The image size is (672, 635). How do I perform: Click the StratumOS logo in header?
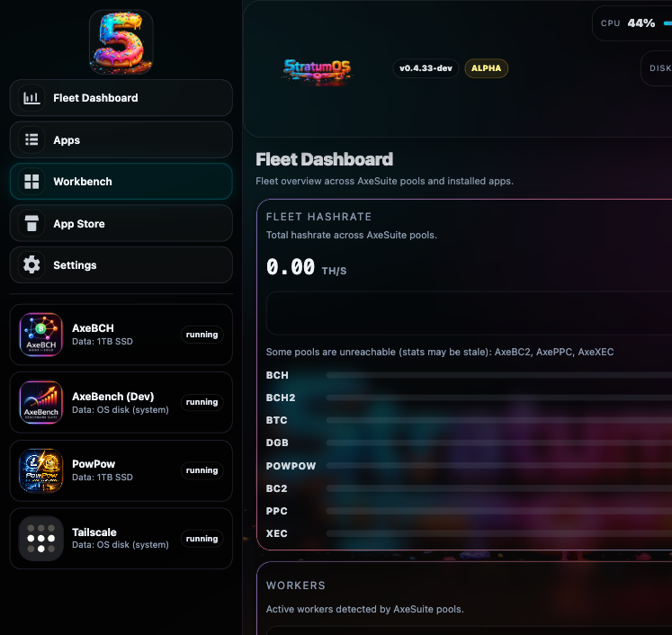[318, 71]
